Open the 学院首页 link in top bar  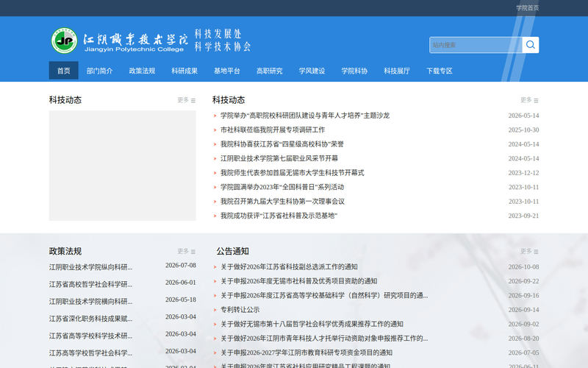(527, 8)
